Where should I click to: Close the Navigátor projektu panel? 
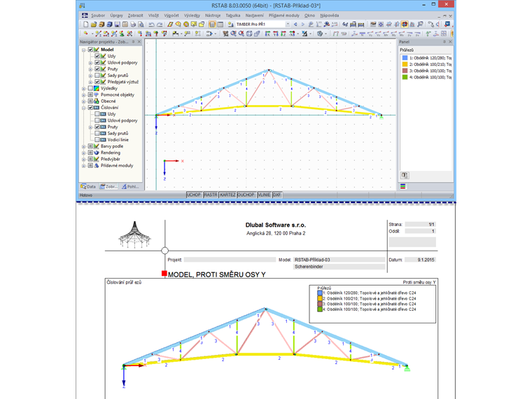tap(139, 42)
